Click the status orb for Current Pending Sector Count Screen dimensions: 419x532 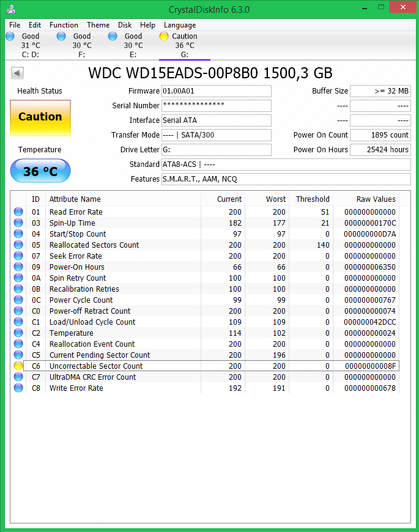click(x=18, y=355)
